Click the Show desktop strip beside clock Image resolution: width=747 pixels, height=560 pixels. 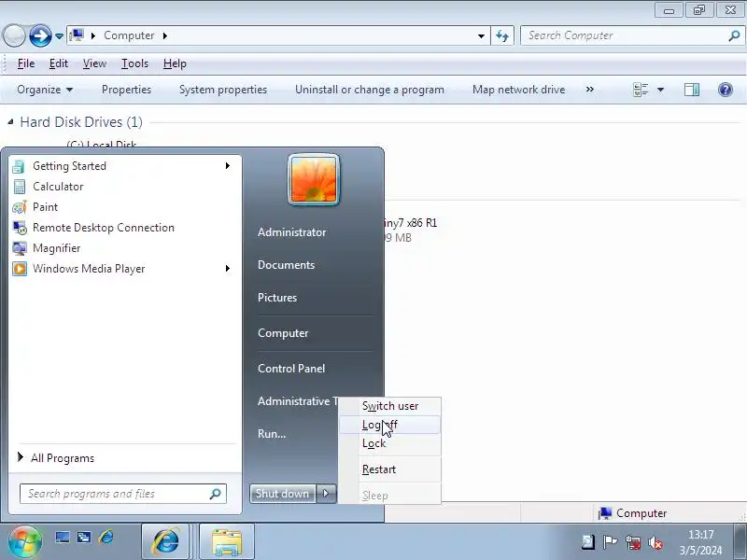click(x=740, y=541)
